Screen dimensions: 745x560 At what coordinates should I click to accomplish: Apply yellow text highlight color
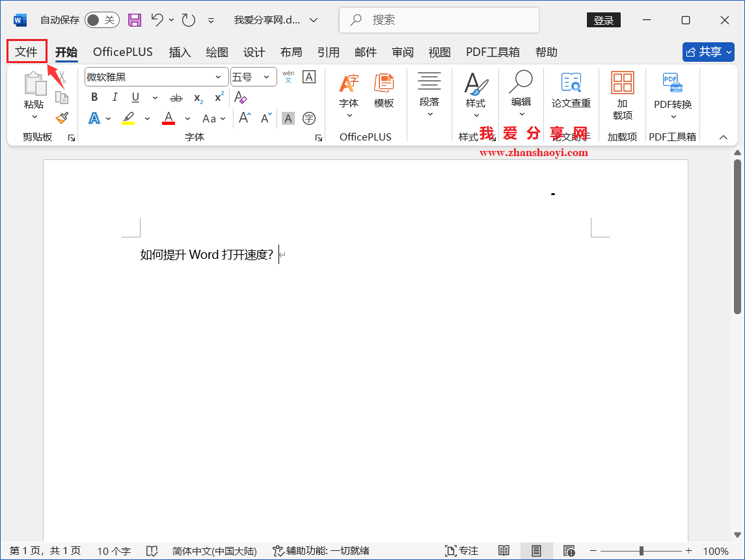128,118
